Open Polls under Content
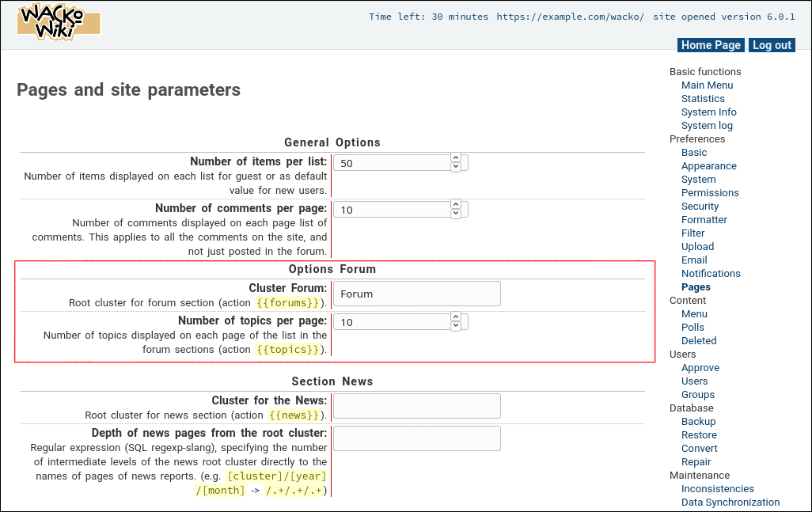The image size is (812, 512). pos(692,327)
